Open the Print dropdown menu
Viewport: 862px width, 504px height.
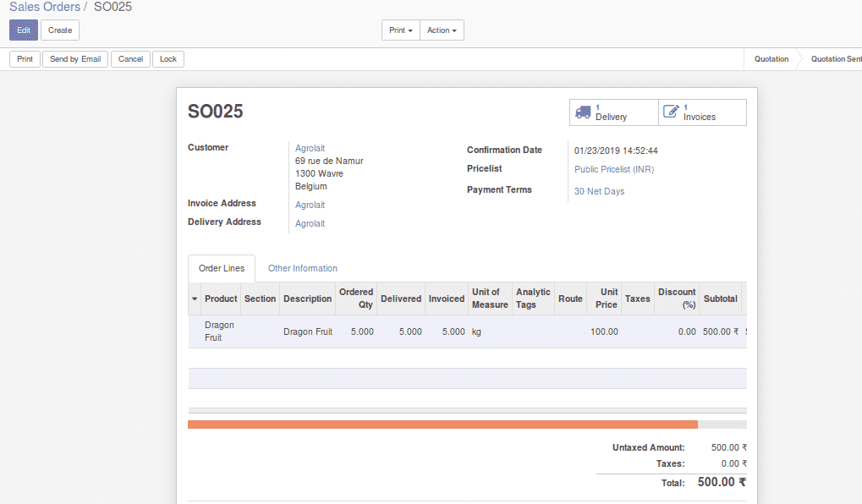click(401, 30)
